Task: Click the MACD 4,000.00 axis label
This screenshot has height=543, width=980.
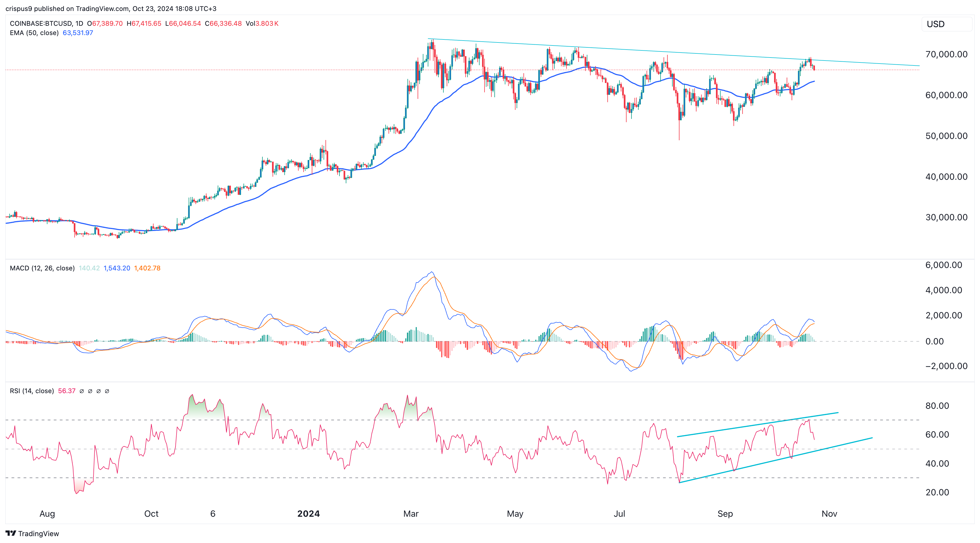Action: (944, 290)
